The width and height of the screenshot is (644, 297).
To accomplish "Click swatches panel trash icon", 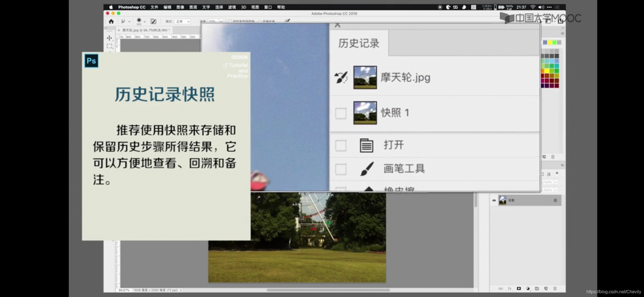I will click(553, 157).
